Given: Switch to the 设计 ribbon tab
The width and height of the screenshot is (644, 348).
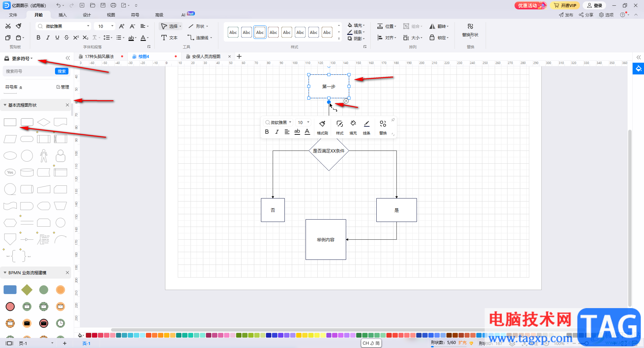Looking at the screenshot, I should 87,15.
